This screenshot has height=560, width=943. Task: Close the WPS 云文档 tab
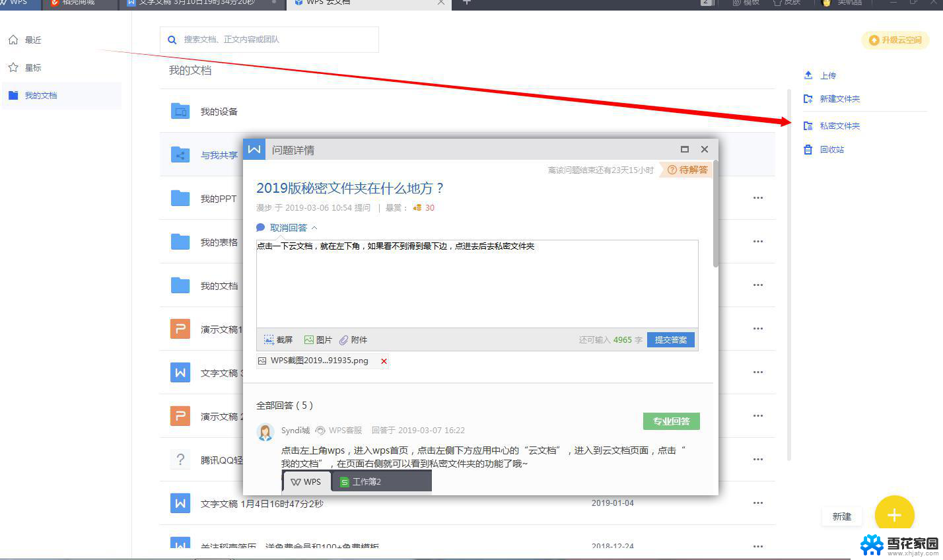point(441,3)
